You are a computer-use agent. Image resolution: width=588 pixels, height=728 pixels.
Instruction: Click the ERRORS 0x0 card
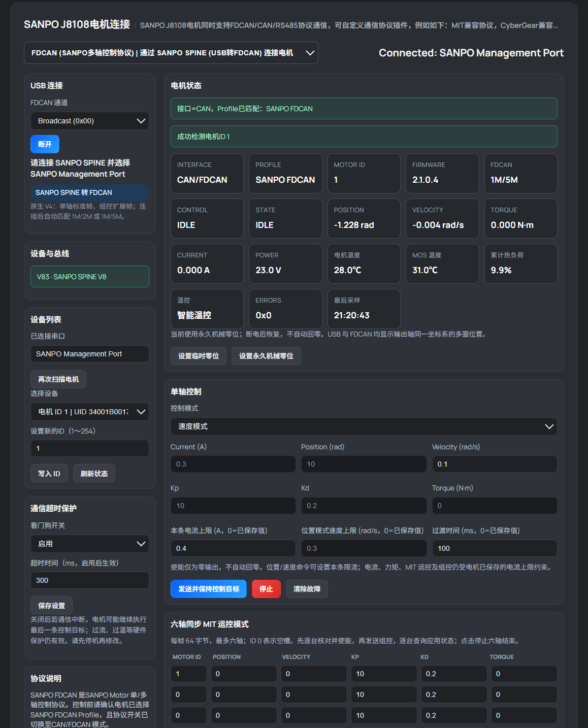[x=285, y=309]
